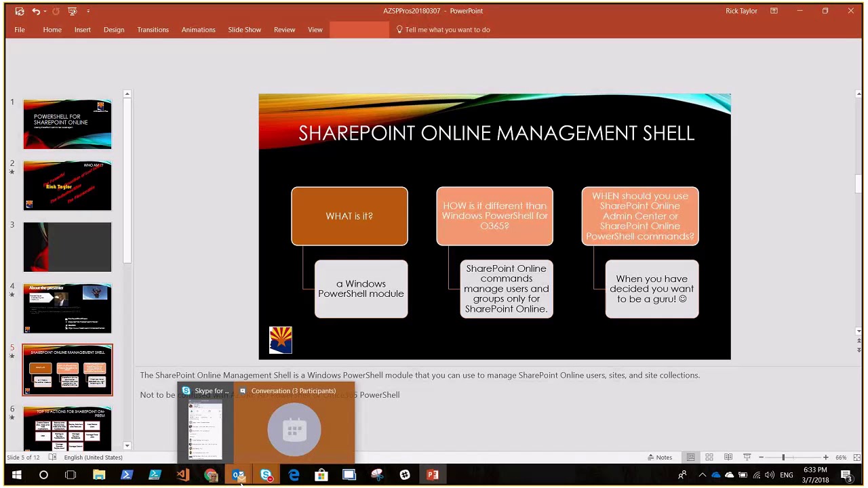
Task: Select slide 4 thumbnail About the presenter
Action: 67,308
